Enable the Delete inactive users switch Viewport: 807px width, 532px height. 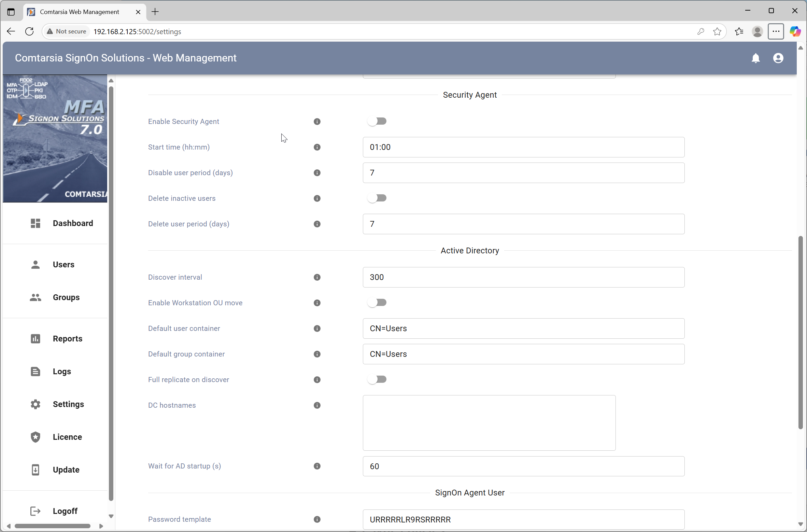point(377,198)
